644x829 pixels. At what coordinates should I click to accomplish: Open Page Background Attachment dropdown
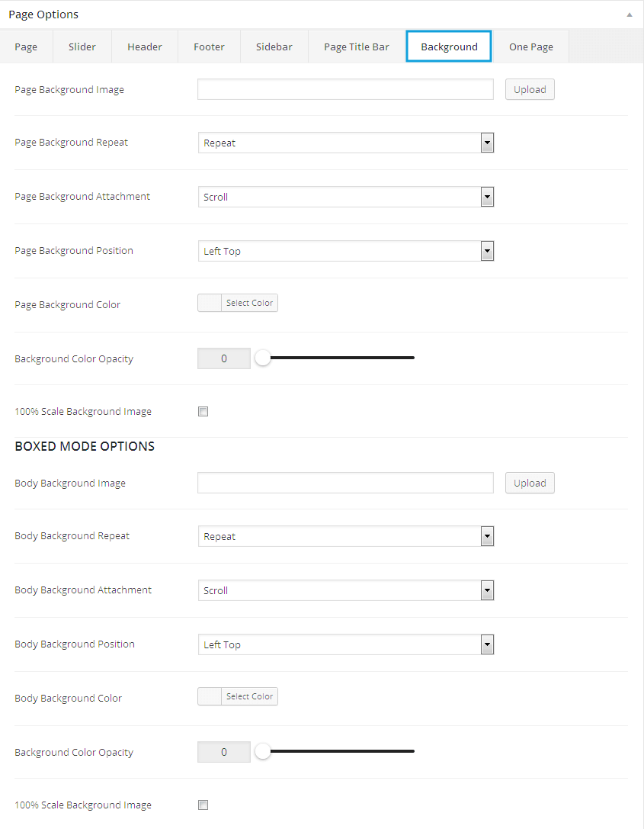click(x=346, y=197)
